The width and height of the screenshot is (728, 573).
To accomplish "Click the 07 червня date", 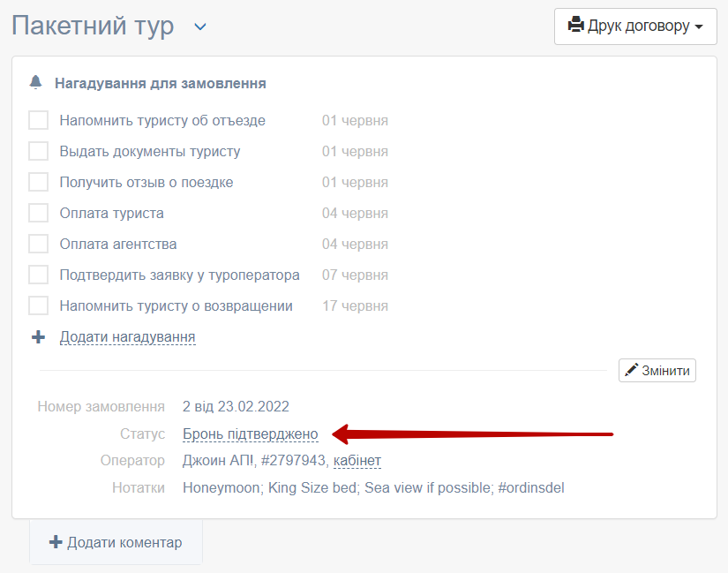I will point(356,275).
